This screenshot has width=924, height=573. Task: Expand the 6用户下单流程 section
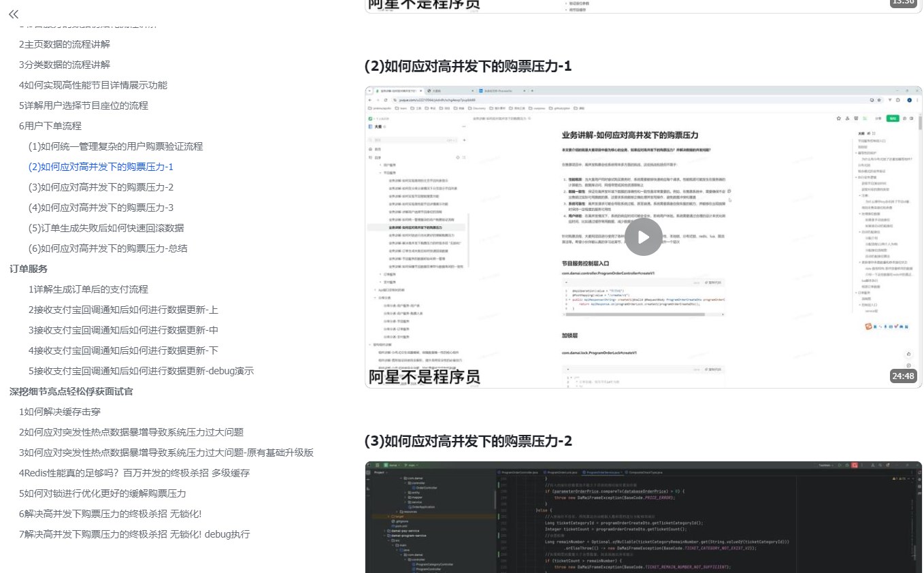(x=50, y=126)
